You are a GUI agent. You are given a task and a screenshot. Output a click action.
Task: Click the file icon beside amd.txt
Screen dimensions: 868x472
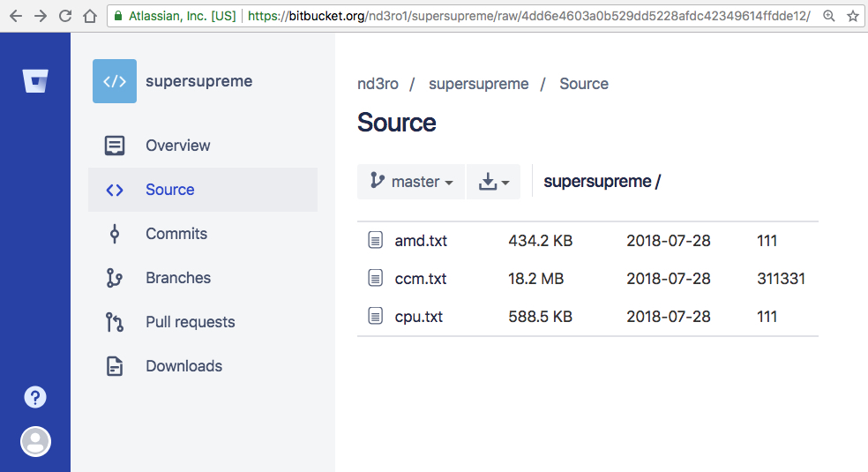tap(375, 240)
